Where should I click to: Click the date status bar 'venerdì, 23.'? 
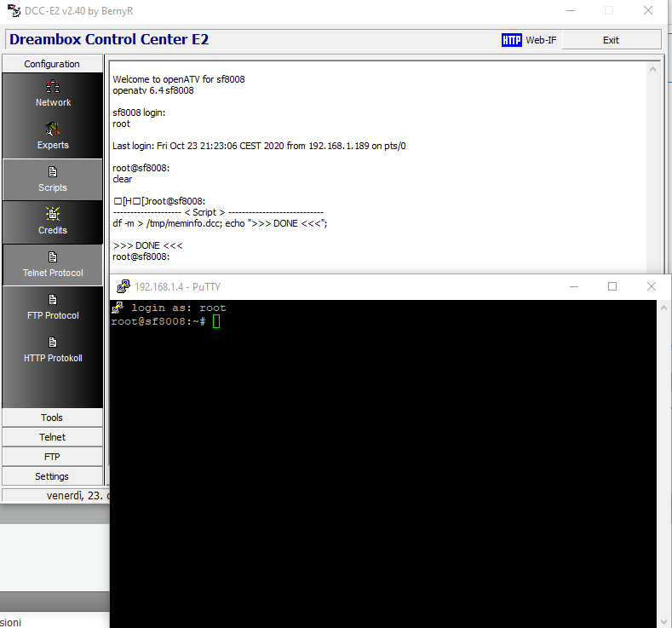pos(78,496)
